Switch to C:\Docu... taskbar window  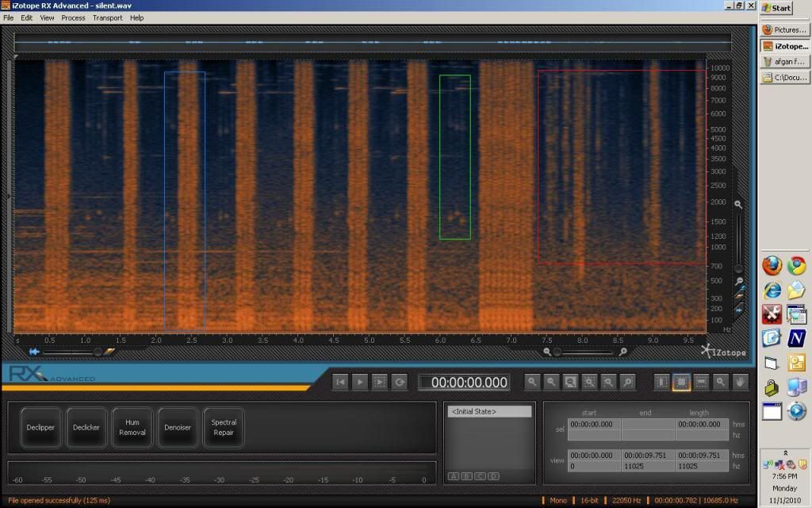[784, 78]
